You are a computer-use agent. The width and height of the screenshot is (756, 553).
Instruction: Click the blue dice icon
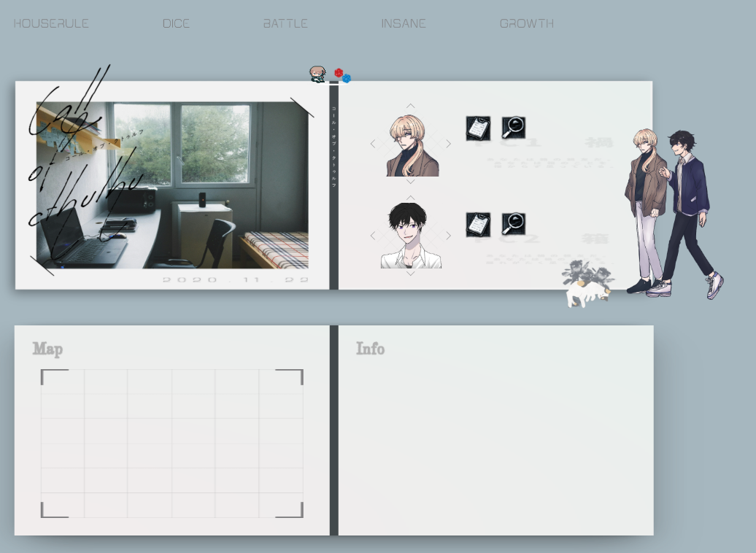click(x=347, y=78)
